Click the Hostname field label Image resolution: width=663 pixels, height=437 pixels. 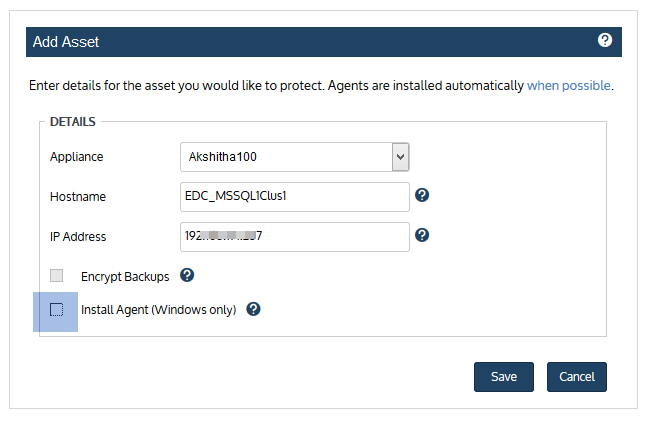point(78,197)
